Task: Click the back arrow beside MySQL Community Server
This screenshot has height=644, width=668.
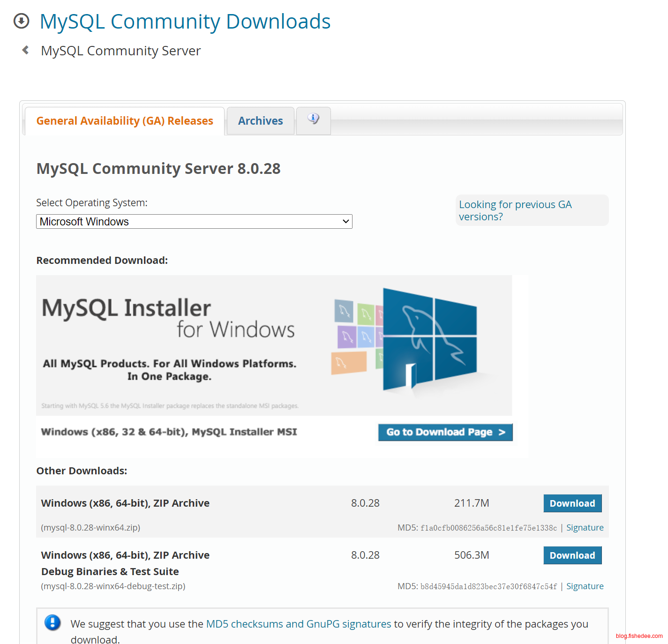Action: (25, 50)
